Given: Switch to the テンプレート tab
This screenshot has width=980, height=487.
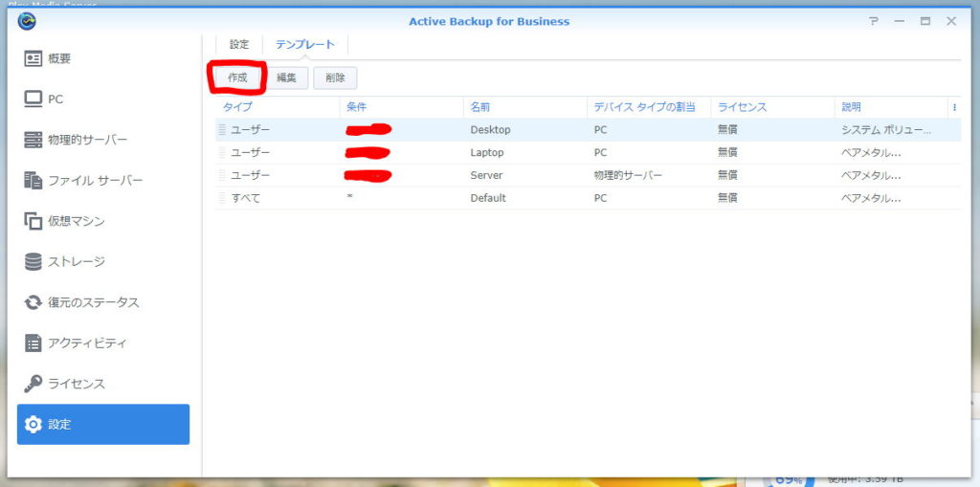Looking at the screenshot, I should point(305,44).
